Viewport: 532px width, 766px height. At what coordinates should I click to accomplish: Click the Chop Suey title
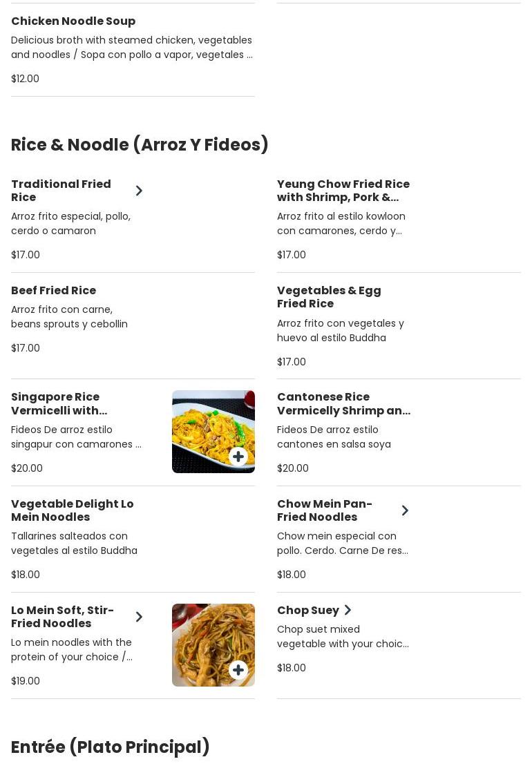[x=308, y=611]
